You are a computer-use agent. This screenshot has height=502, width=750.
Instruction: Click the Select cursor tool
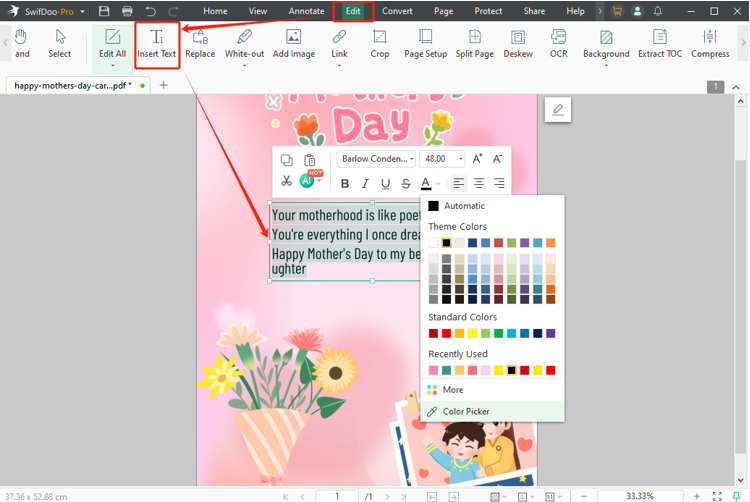pos(60,44)
